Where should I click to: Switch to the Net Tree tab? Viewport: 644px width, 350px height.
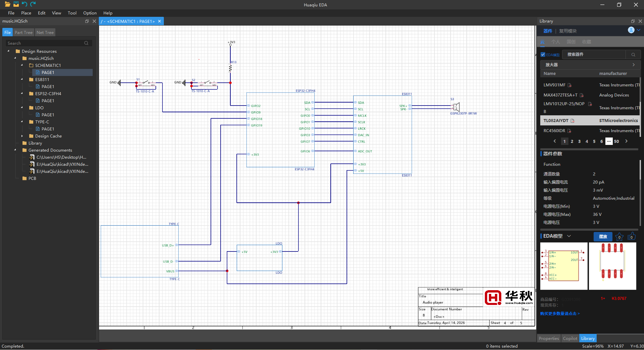pos(45,33)
